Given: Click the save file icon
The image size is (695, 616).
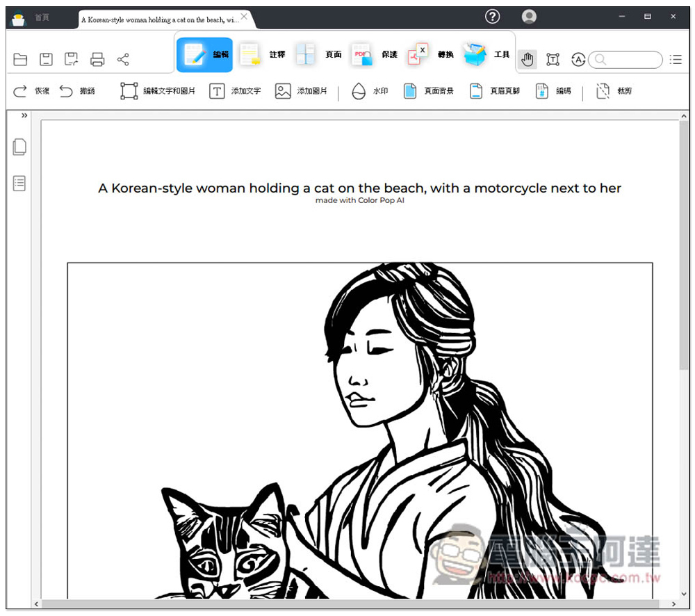Looking at the screenshot, I should tap(46, 60).
